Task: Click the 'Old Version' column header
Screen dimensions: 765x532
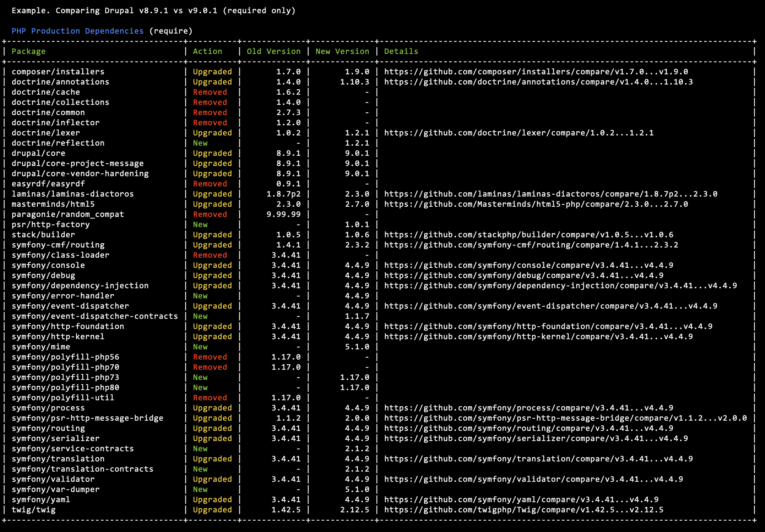Action: tap(274, 51)
